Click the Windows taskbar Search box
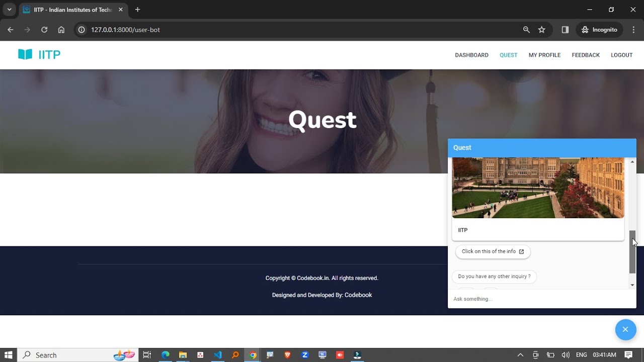Screen dimensions: 644x362 click(78, 355)
